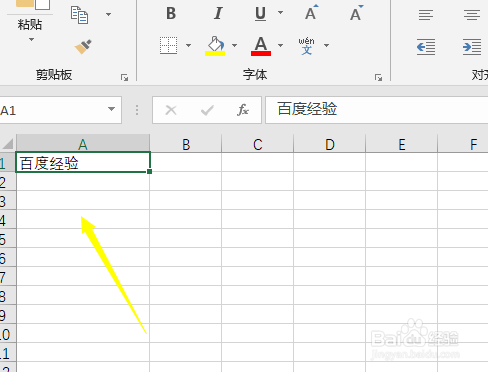Click the Insert Function fx icon
Screen dimensions: 488x372
click(243, 110)
